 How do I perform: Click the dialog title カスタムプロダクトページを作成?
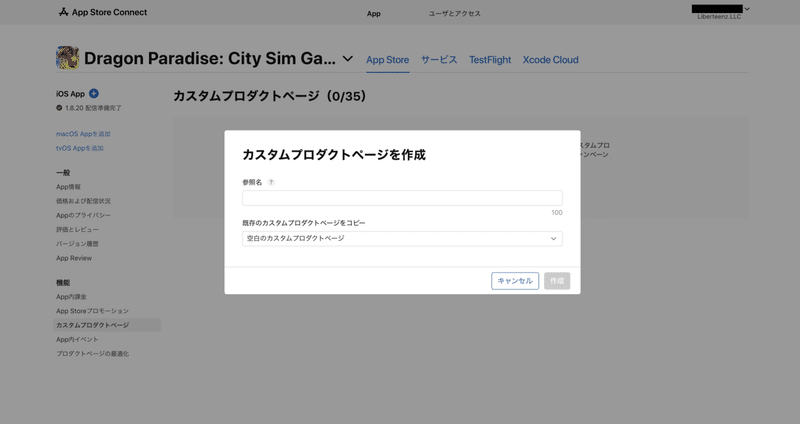334,155
